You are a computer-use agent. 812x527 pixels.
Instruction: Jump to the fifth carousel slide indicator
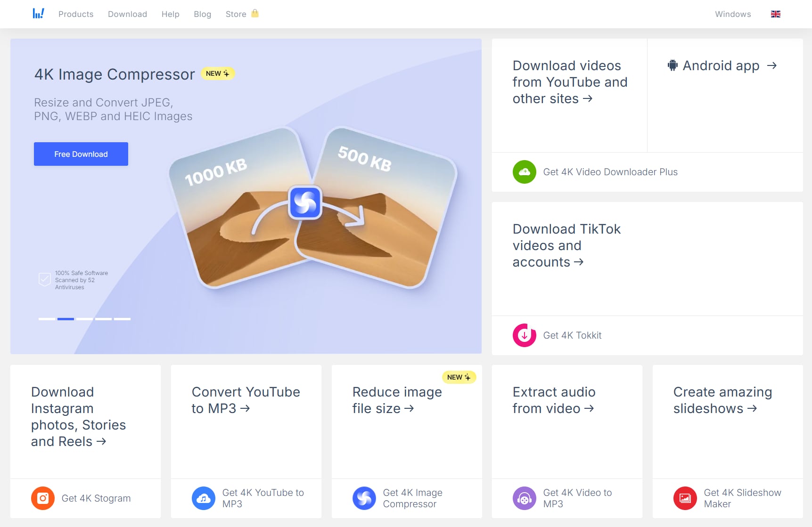[x=122, y=319]
